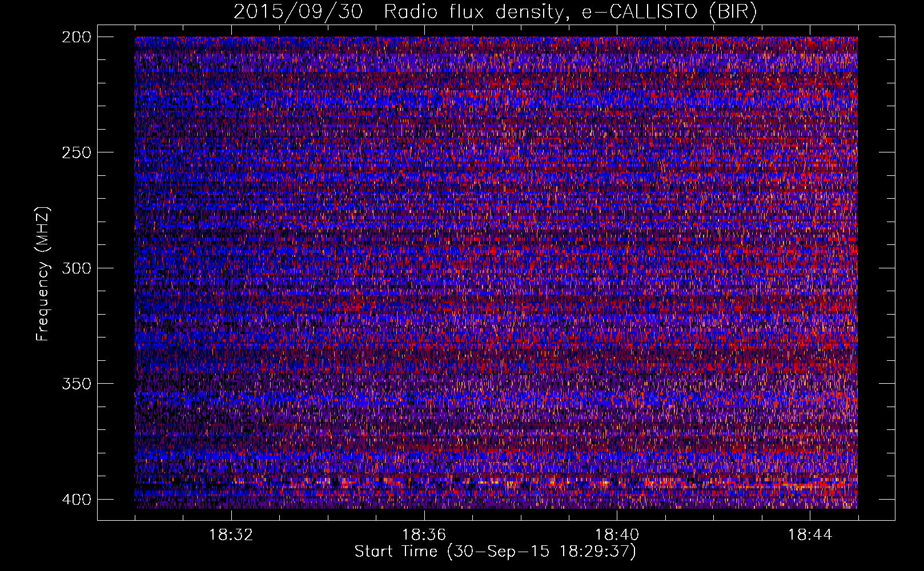Select the 300 frequency tick label

point(76,268)
